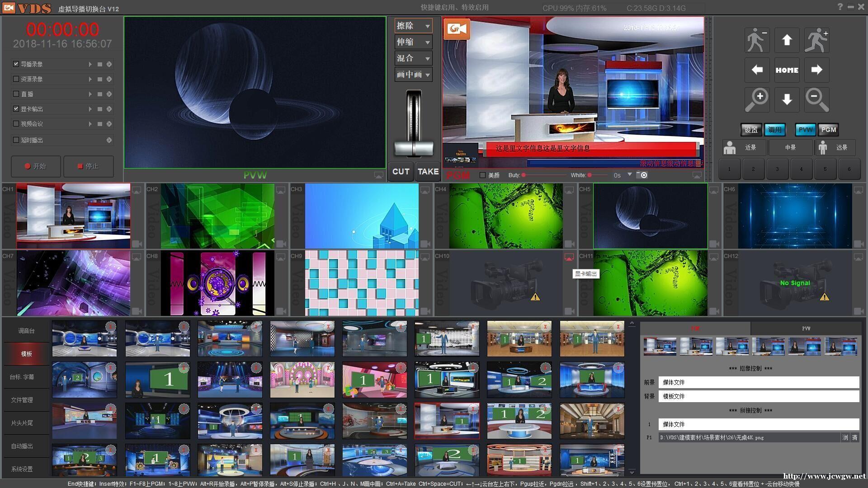This screenshot has height=488, width=868.
Task: Click the T-bar transition fader handle
Action: 413,148
